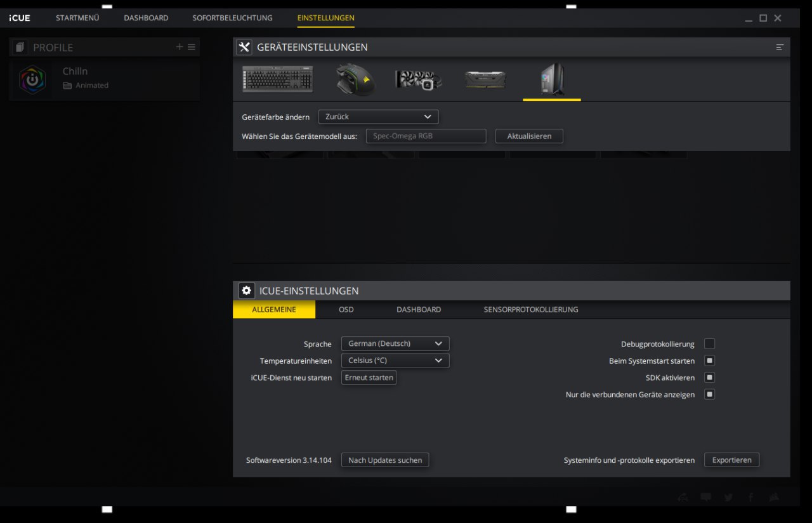Open the Dashboard settings tab
The width and height of the screenshot is (812, 523).
click(x=419, y=310)
